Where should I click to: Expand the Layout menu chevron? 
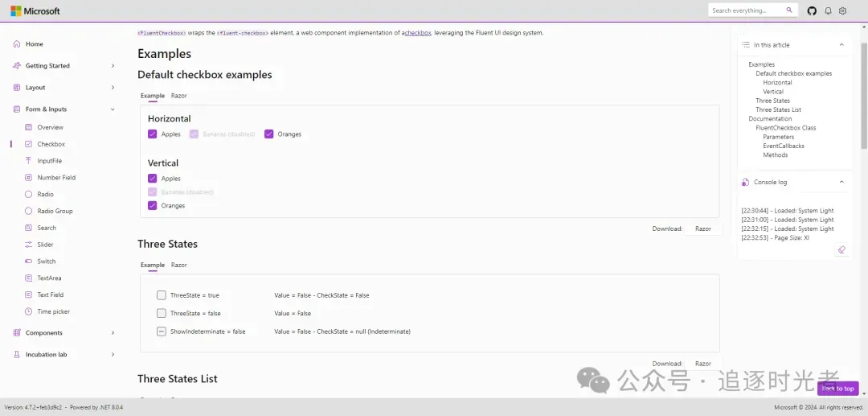coord(113,88)
